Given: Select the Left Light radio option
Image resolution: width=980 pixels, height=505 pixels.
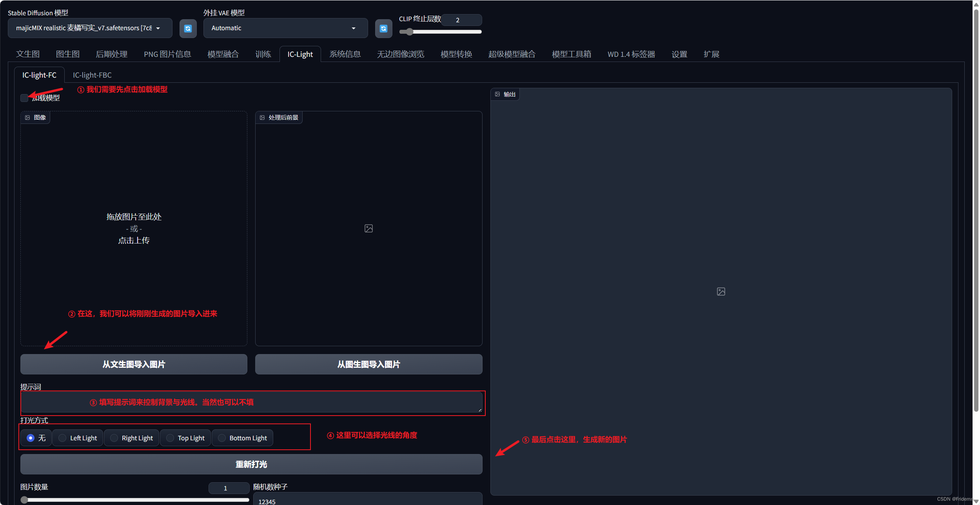Looking at the screenshot, I should 62,438.
